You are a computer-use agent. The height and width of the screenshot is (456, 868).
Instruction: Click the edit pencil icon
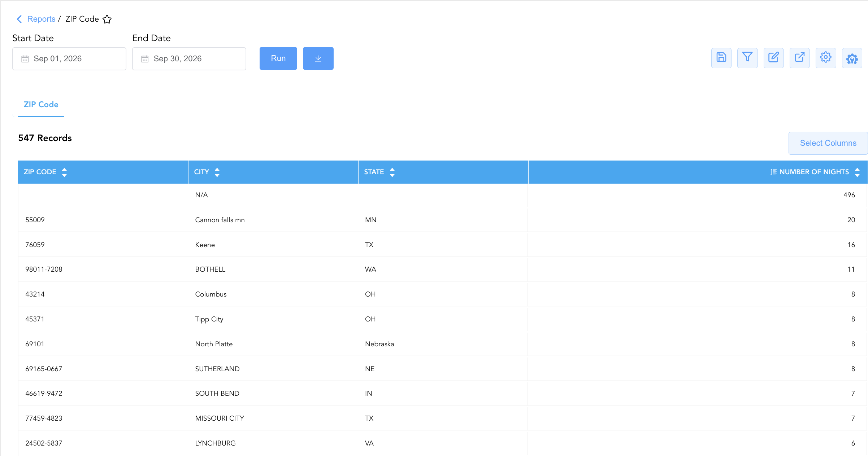[x=773, y=58]
